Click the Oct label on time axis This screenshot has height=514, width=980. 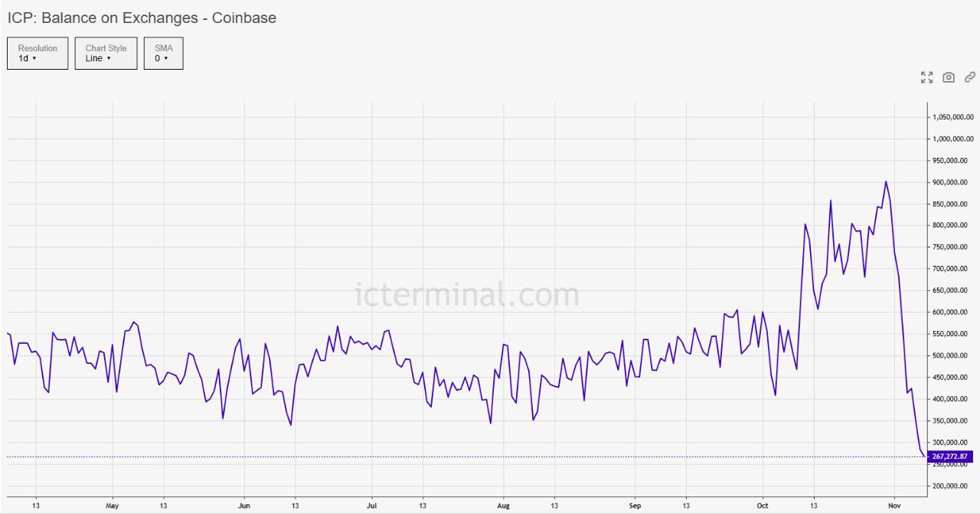pyautogui.click(x=762, y=506)
